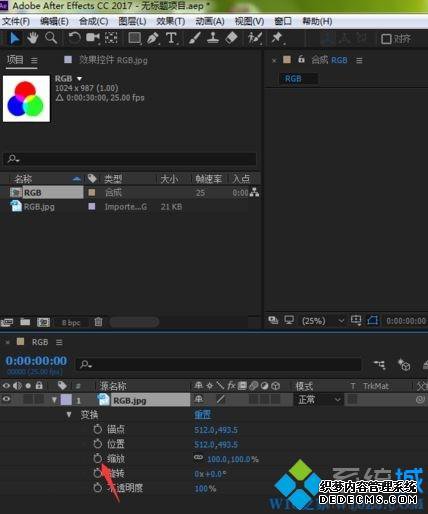Create a new folder in project panel
The height and width of the screenshot is (514, 428).
pyautogui.click(x=25, y=322)
